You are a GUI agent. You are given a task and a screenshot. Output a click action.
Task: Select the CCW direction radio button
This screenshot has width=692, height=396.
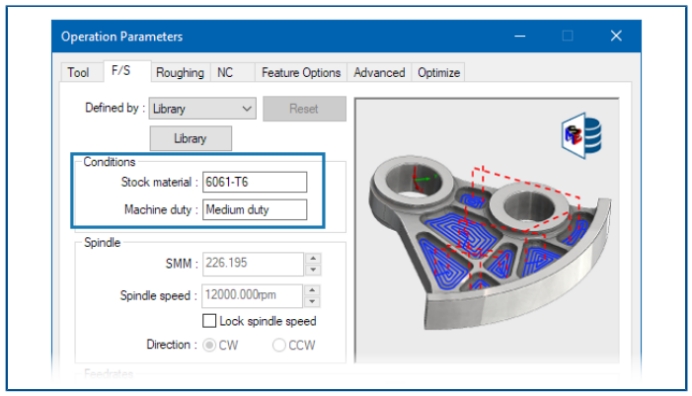tap(279, 345)
